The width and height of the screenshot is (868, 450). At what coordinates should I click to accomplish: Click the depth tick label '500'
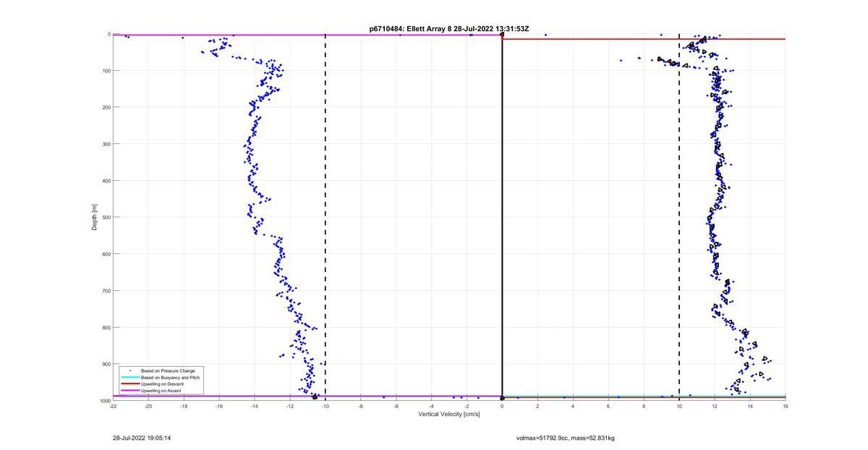106,217
